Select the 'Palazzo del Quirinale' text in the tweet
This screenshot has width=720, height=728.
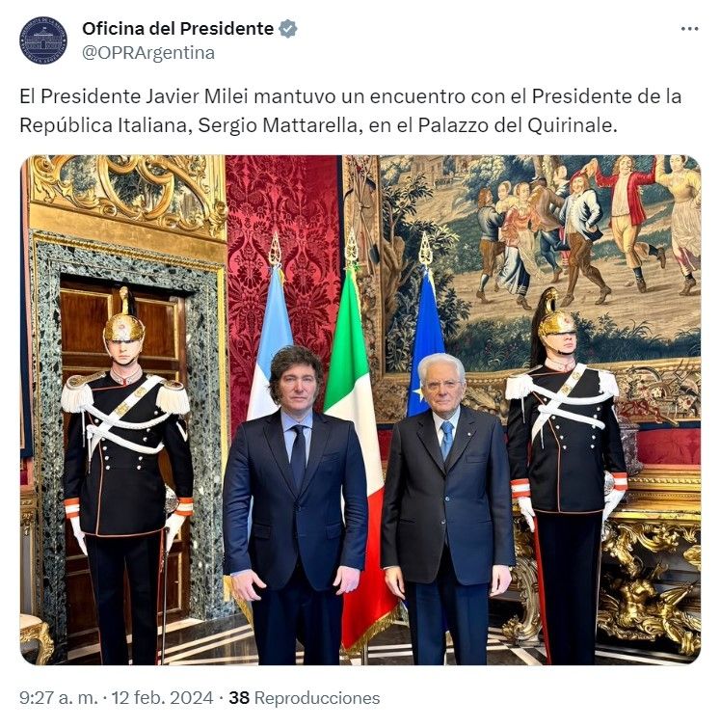click(518, 125)
